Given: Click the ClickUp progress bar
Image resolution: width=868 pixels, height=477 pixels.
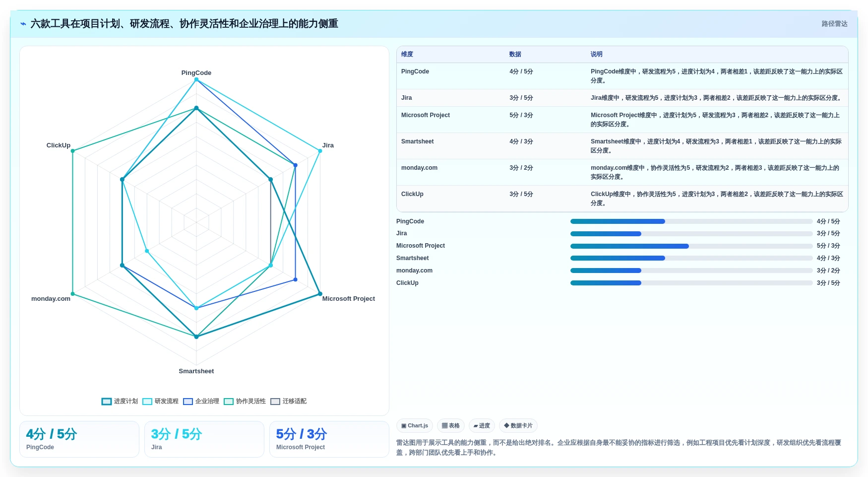Looking at the screenshot, I should point(691,283).
